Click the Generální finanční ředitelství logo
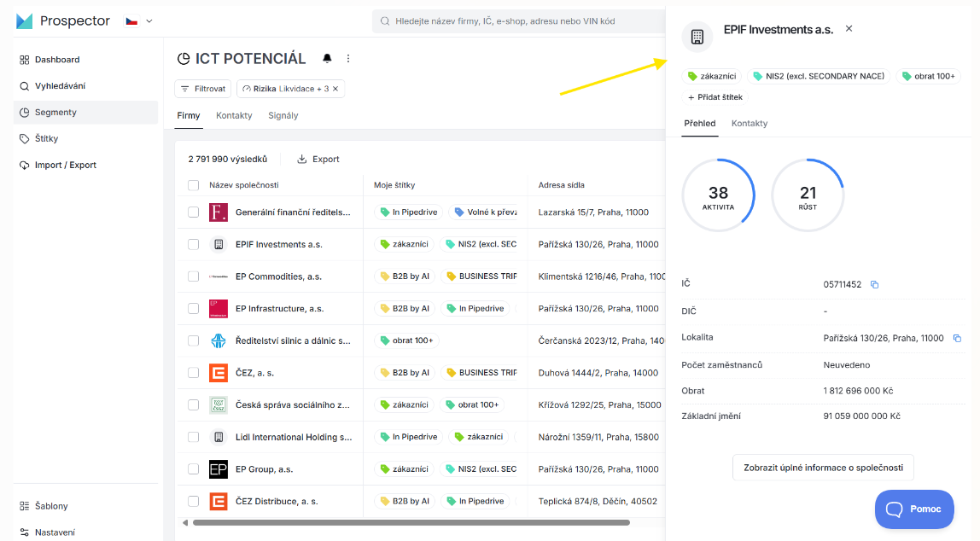 (x=219, y=212)
